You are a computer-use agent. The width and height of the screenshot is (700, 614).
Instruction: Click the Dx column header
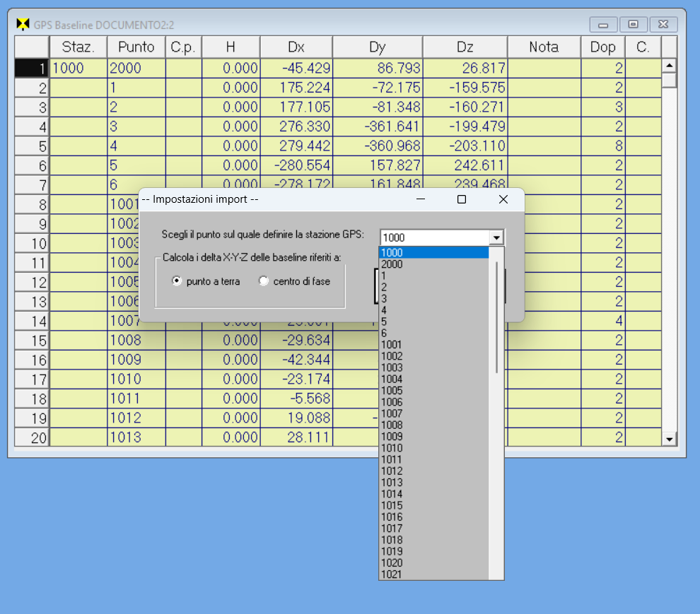click(296, 47)
